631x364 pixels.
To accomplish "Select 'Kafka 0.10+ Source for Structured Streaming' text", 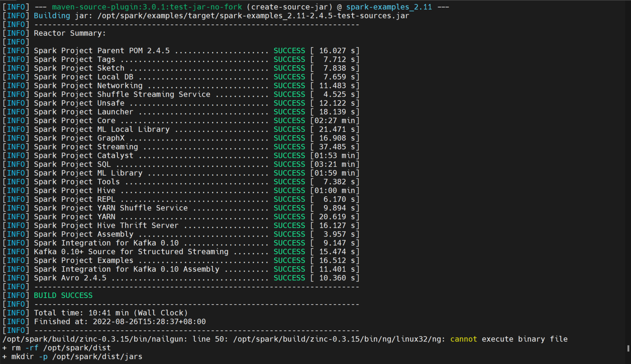I will click(131, 252).
